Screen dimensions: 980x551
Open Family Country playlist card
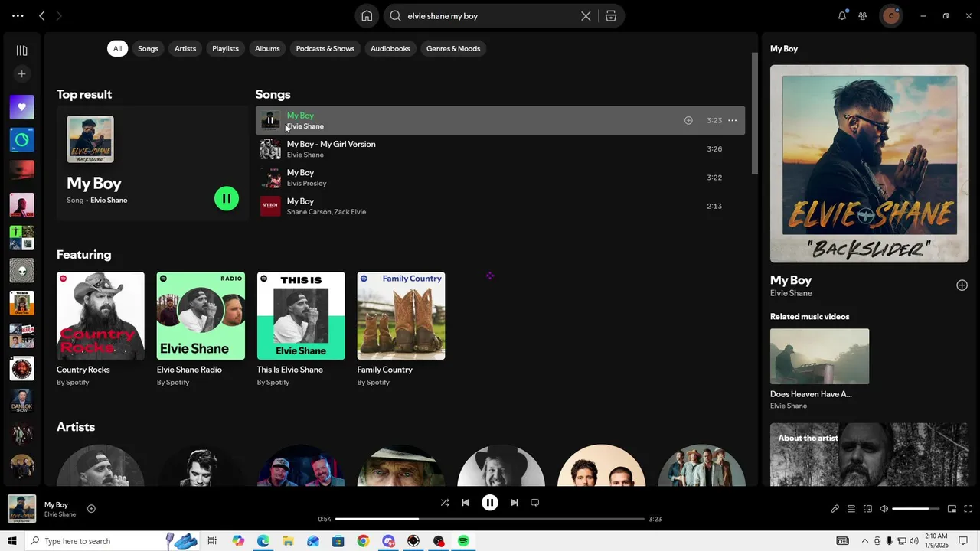401,329
